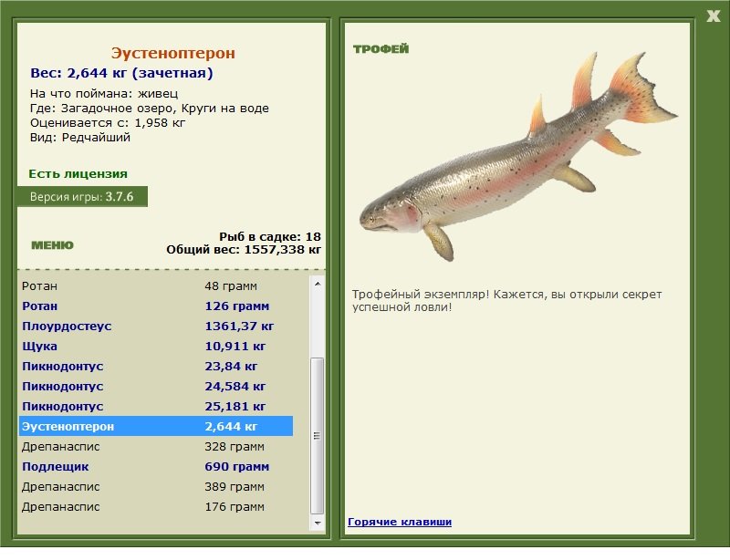Click the fish list scrollbar thumb
Screen dimensions: 730x560
pos(318,436)
